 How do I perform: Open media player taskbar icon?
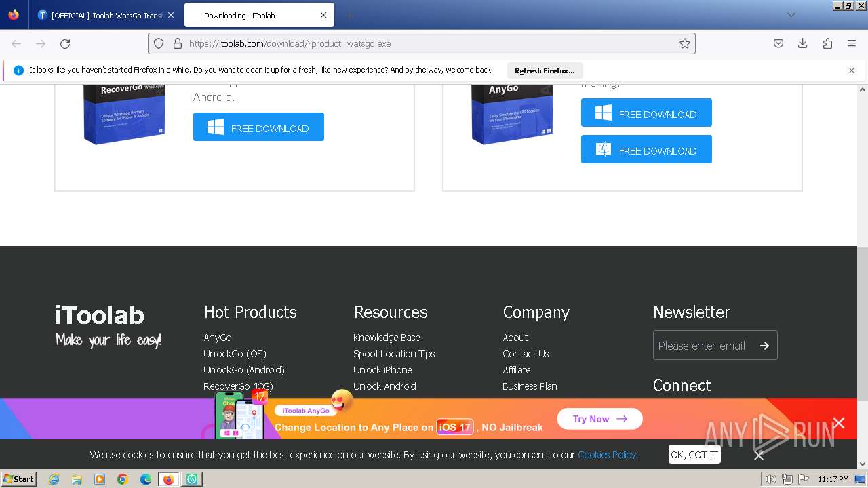click(x=100, y=479)
